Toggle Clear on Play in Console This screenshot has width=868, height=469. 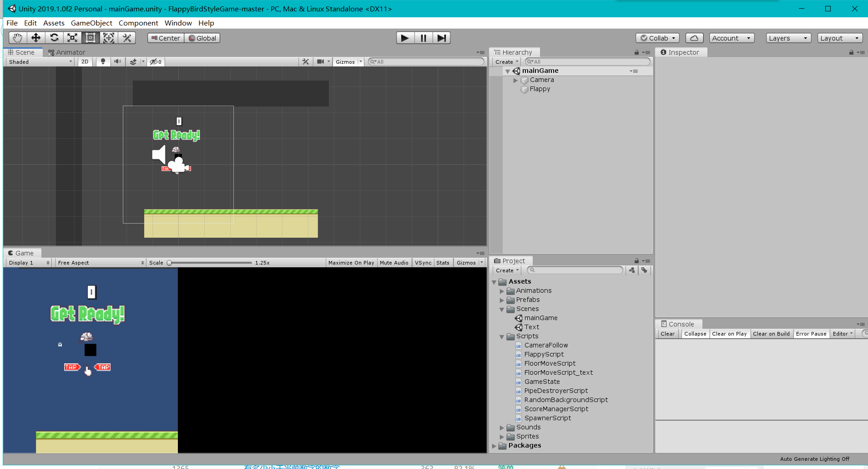729,334
